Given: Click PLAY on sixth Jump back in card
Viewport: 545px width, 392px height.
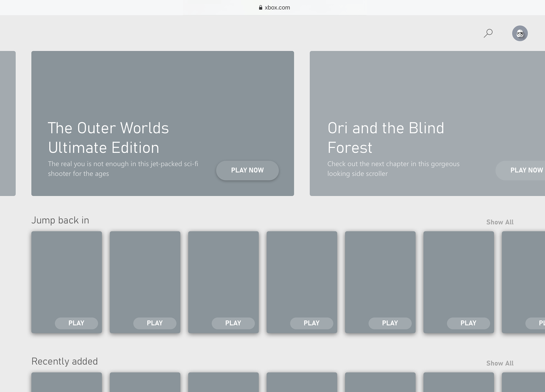Looking at the screenshot, I should pos(468,323).
